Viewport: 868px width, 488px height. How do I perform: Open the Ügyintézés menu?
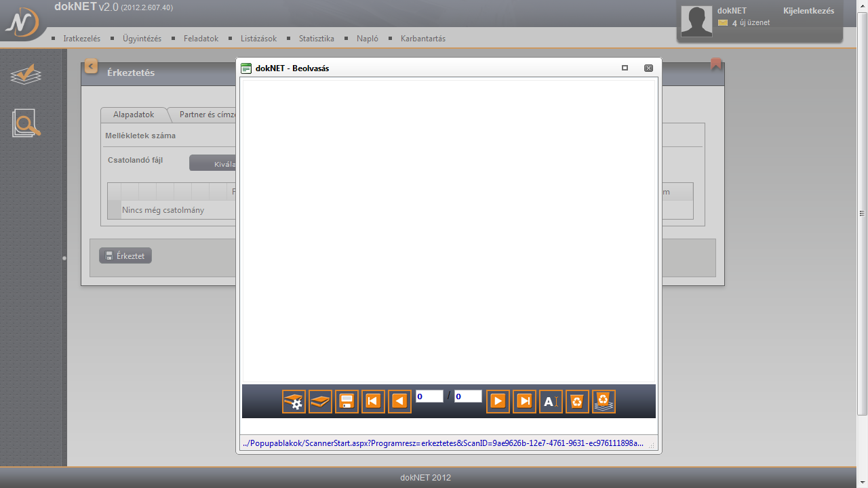pos(142,39)
